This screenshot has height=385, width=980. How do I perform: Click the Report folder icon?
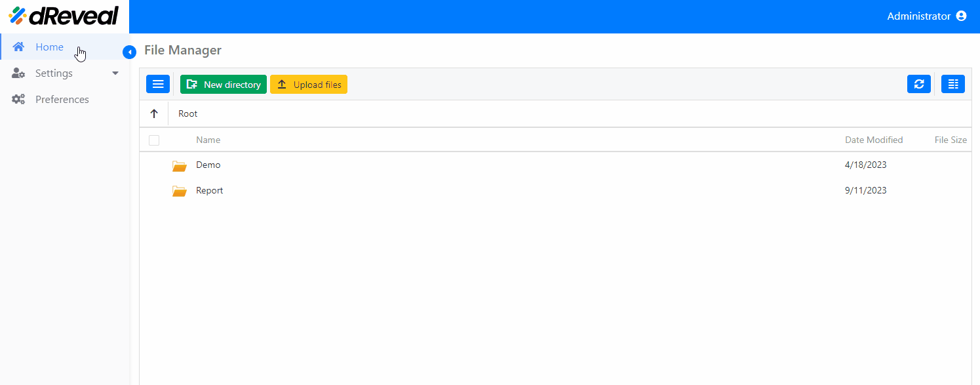click(x=179, y=191)
